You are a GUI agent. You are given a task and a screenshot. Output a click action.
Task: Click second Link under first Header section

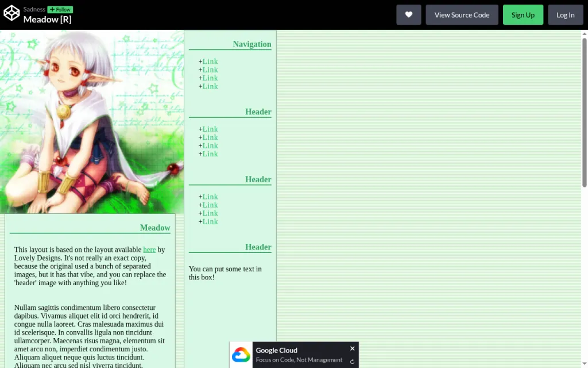(x=210, y=137)
